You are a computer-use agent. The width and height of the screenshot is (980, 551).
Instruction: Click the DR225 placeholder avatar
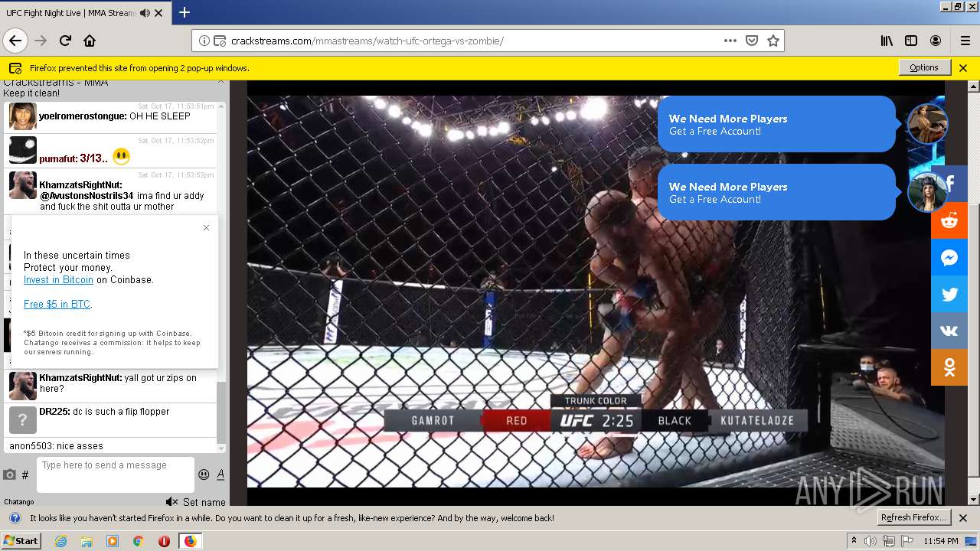point(23,420)
